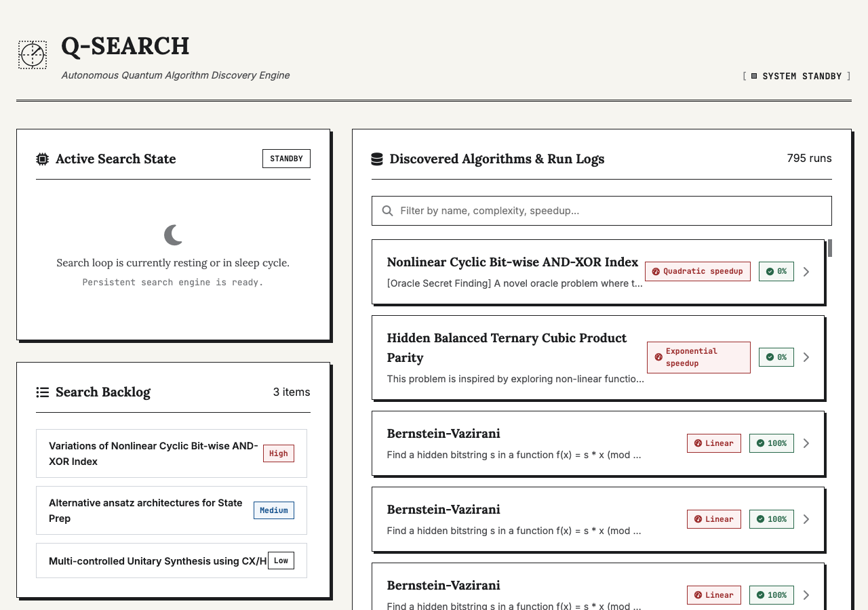Click the Medium priority tag

pyautogui.click(x=274, y=510)
